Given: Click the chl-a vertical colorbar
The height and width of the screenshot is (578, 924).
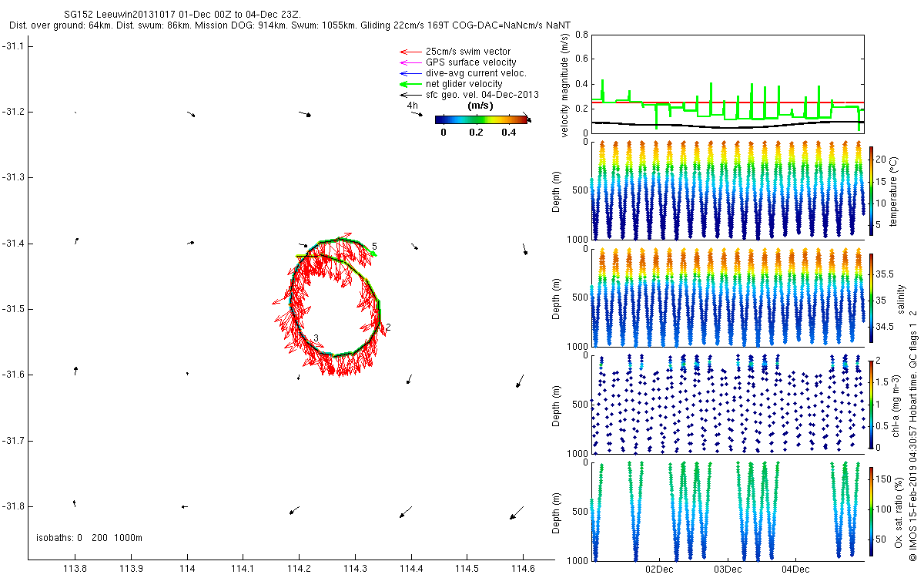Looking at the screenshot, I should click(x=871, y=404).
